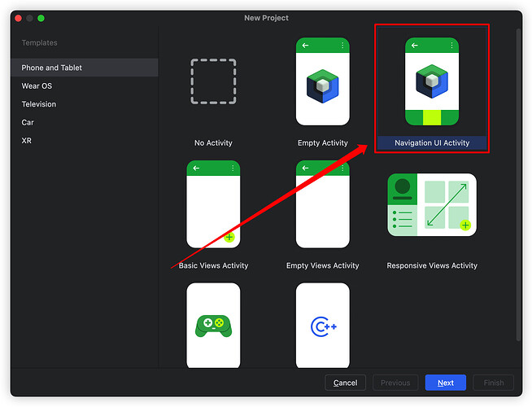Click the green zoom window button
532x407 pixels.
pos(41,18)
